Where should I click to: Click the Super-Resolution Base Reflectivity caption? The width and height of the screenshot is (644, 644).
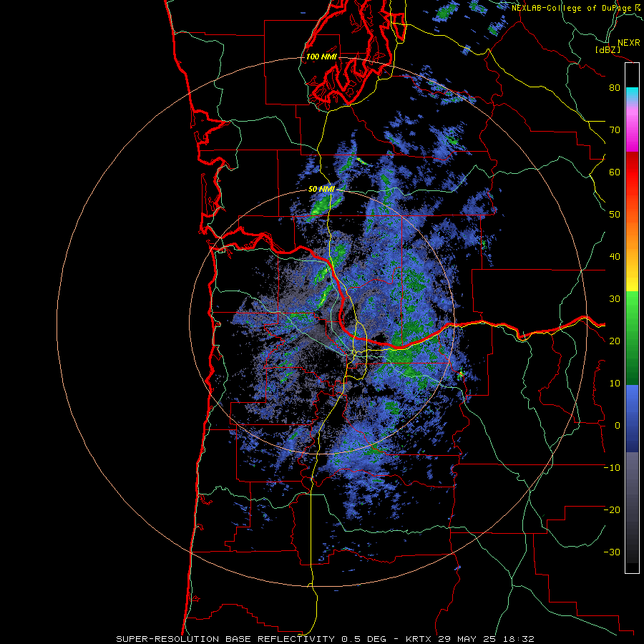(326, 639)
